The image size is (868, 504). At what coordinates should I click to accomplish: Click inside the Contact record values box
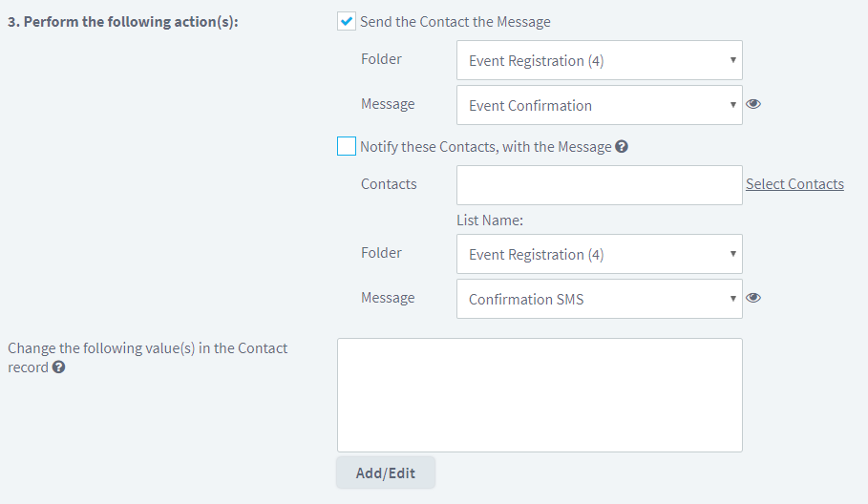pyautogui.click(x=540, y=395)
